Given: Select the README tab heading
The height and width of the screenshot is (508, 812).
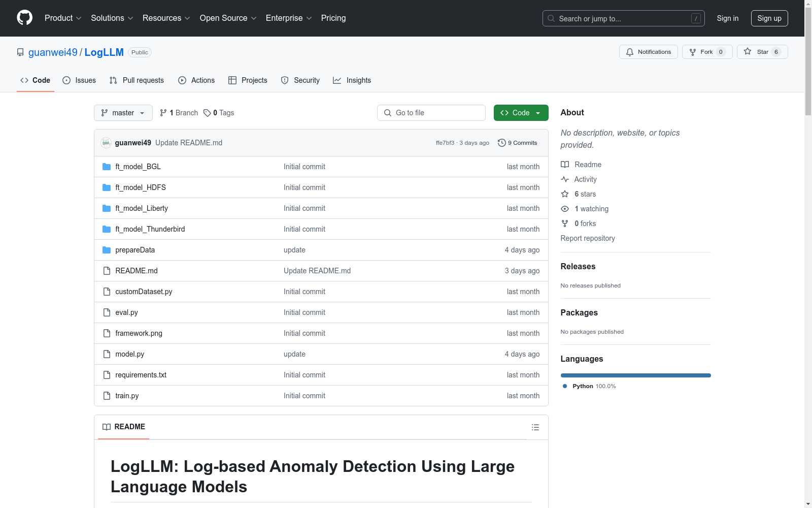Looking at the screenshot, I should tap(124, 427).
